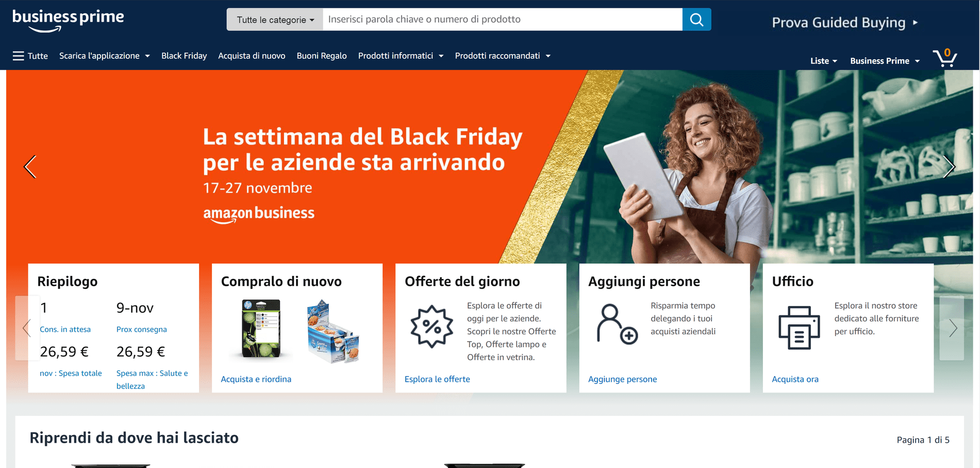Expand Business Prime account menu
The width and height of the screenshot is (980, 468).
885,61
